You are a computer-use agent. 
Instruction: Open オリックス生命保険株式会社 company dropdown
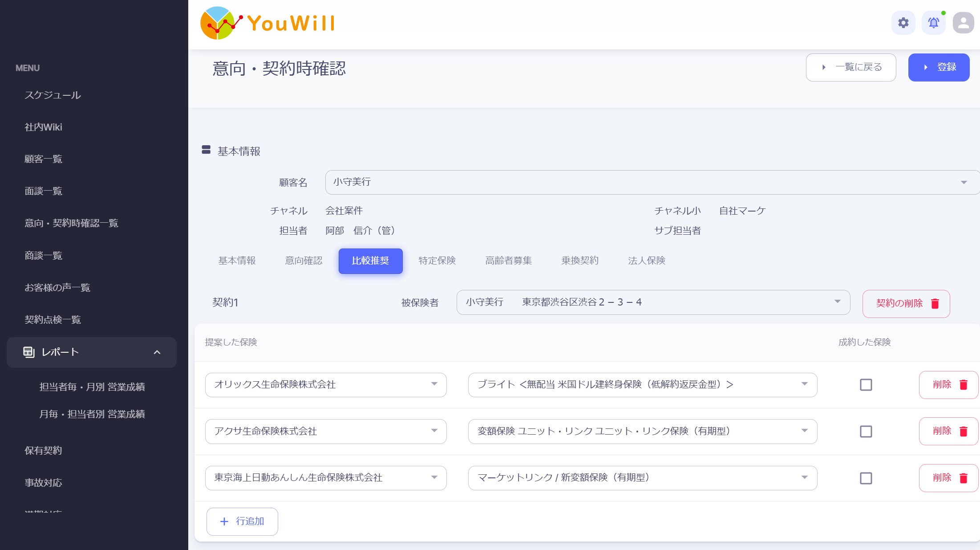[x=326, y=385]
